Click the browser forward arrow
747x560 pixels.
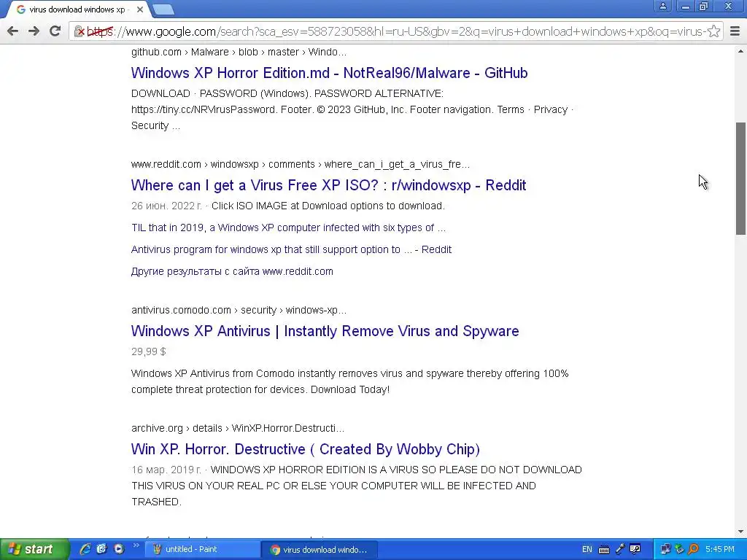tap(34, 31)
